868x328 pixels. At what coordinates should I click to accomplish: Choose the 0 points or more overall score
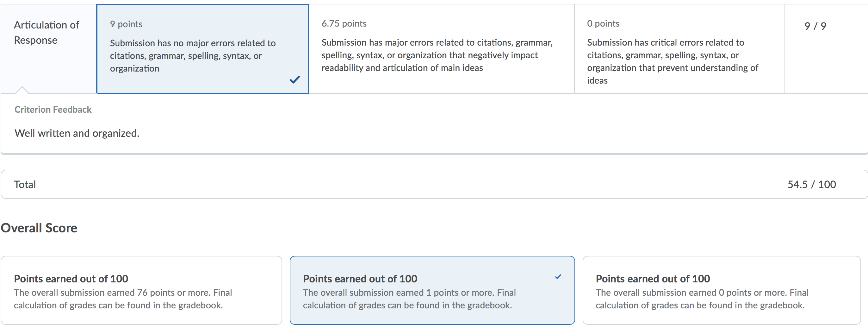(722, 290)
